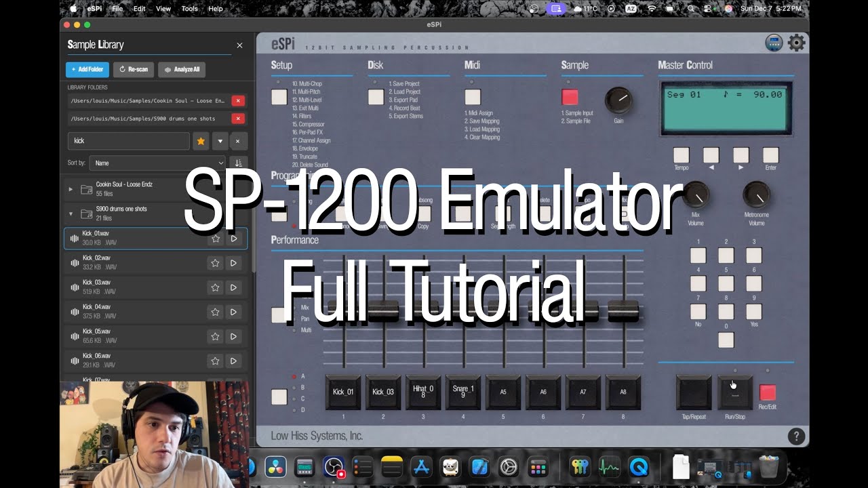Click the Re-scan button
This screenshot has width=868, height=488.
click(134, 69)
